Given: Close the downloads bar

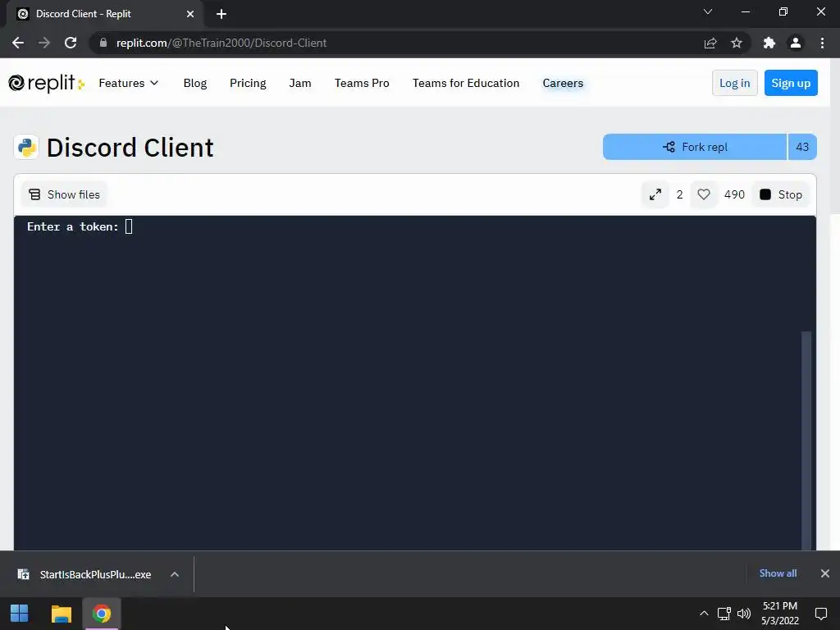Looking at the screenshot, I should (825, 573).
